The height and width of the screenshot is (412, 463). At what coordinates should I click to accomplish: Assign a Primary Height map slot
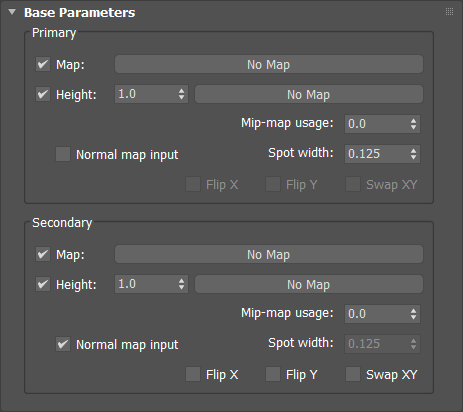tap(309, 94)
